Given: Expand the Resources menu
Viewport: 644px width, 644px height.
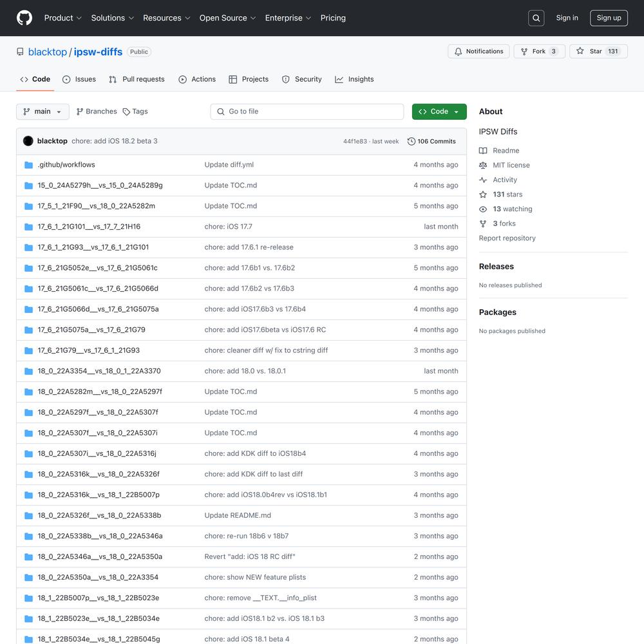Looking at the screenshot, I should coord(166,18).
